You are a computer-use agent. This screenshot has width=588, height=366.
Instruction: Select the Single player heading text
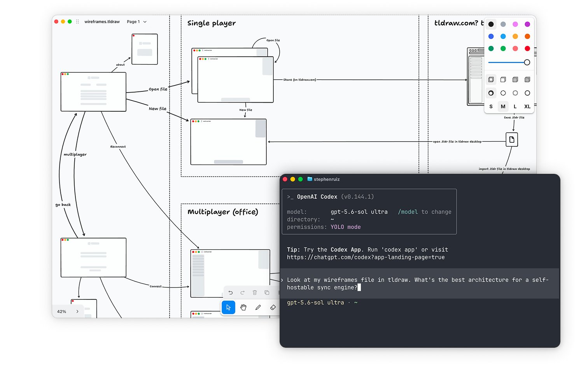coord(212,23)
